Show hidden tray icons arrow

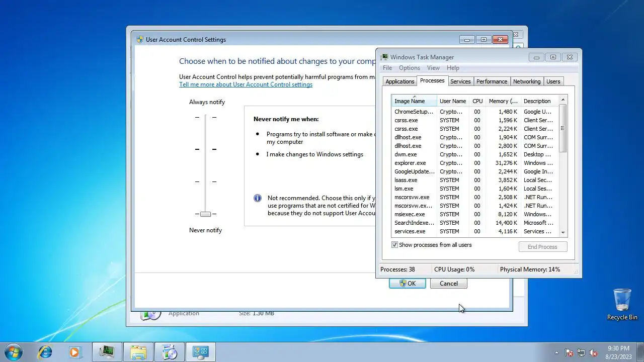click(556, 352)
